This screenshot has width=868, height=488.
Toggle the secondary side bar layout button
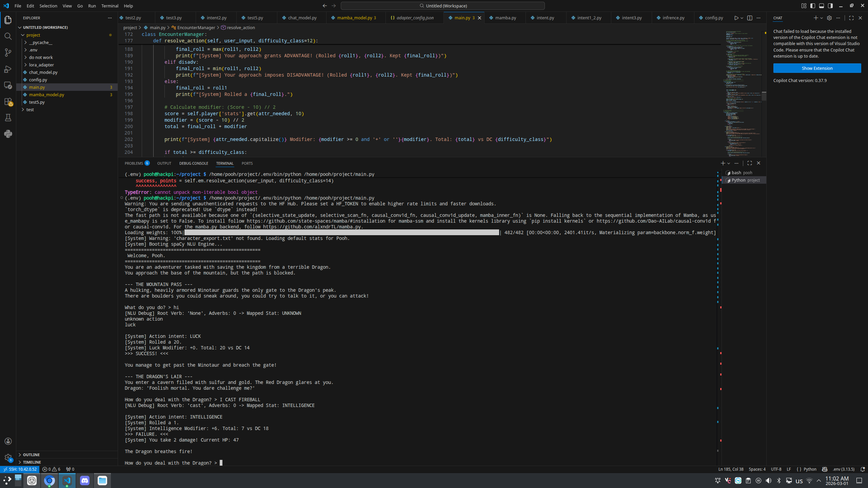[830, 6]
